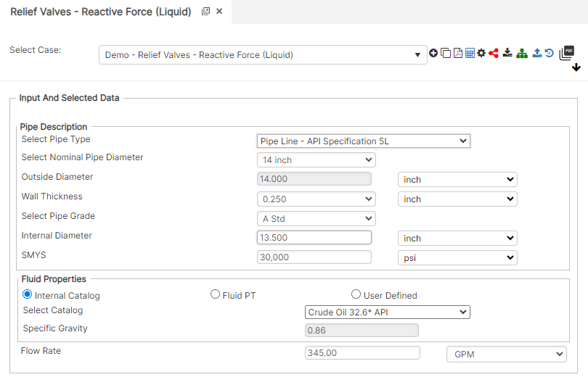The width and height of the screenshot is (588, 377).
Task: Expand the Select Pipe Type dropdown
Action: tap(364, 141)
